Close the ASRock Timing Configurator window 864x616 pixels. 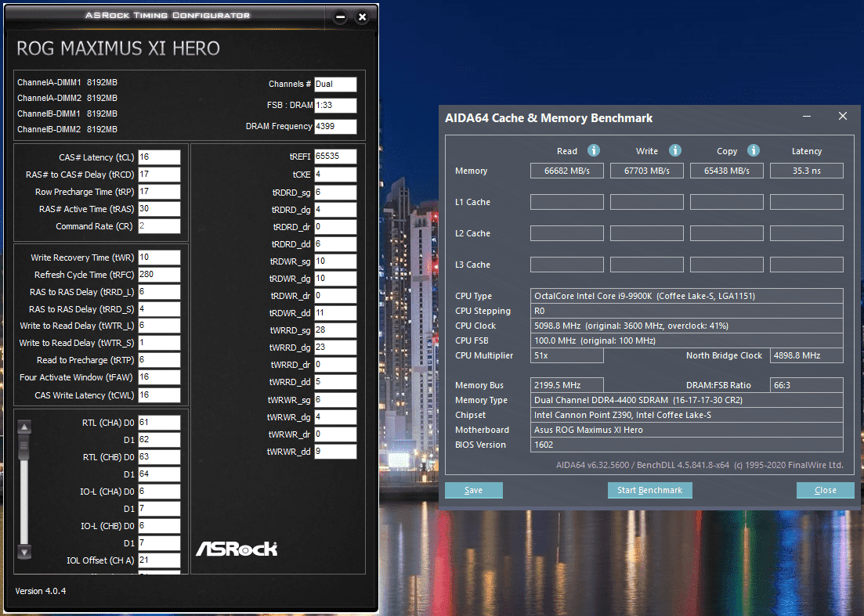pyautogui.click(x=362, y=17)
